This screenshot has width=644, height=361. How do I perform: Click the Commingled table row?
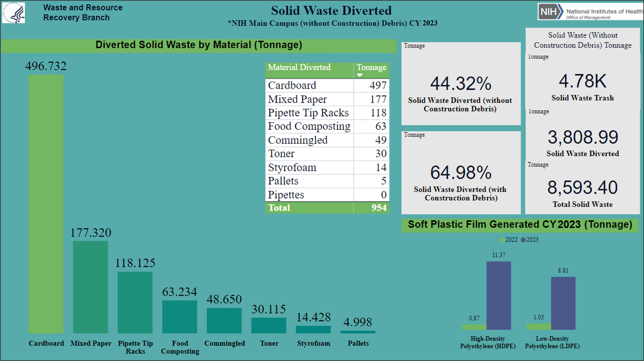pos(327,140)
